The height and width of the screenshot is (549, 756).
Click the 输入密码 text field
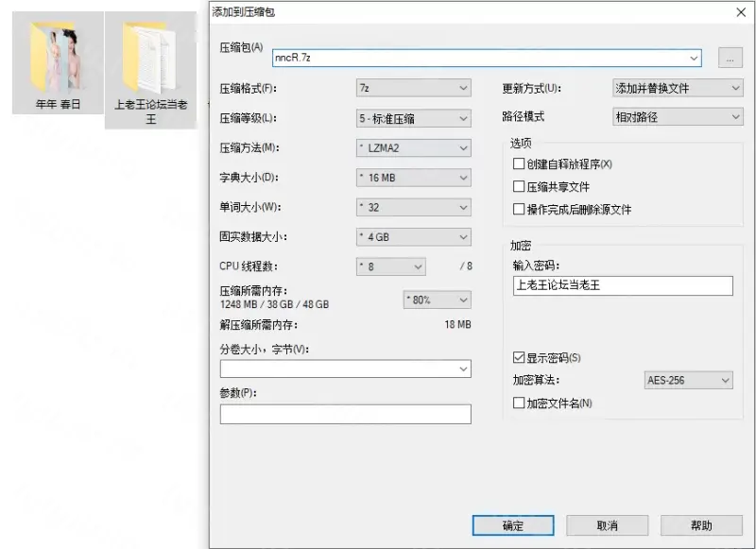click(x=622, y=285)
